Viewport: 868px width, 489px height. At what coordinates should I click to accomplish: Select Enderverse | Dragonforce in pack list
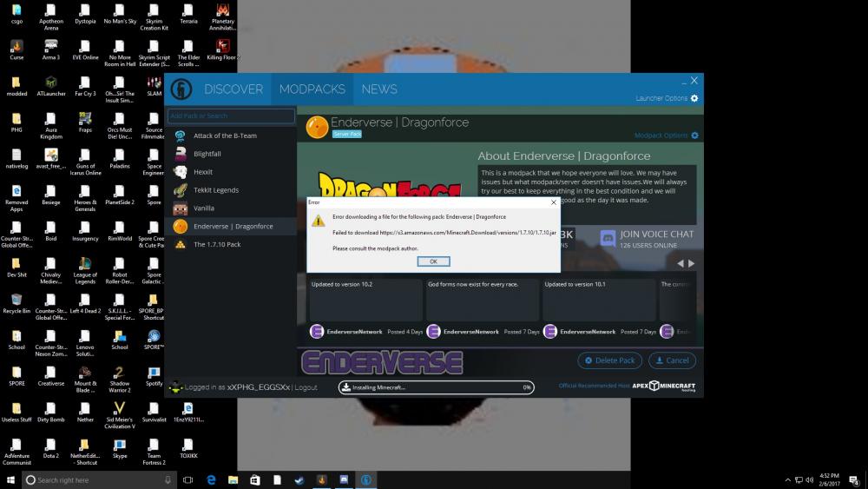pos(231,226)
